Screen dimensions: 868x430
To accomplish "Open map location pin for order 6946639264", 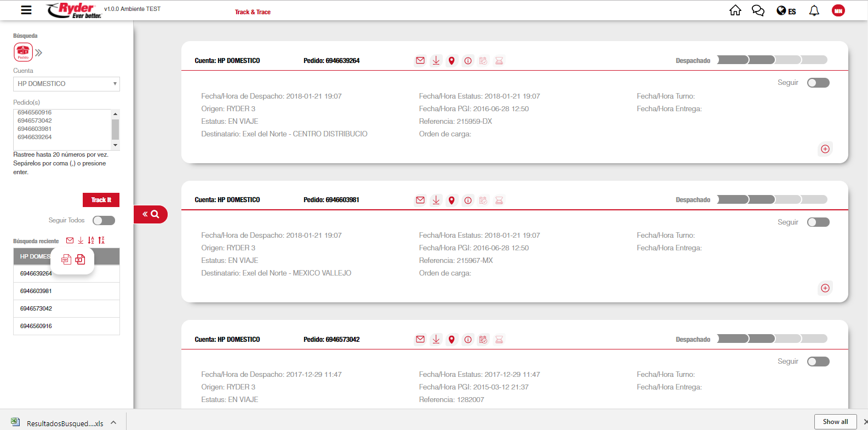I will (x=452, y=61).
